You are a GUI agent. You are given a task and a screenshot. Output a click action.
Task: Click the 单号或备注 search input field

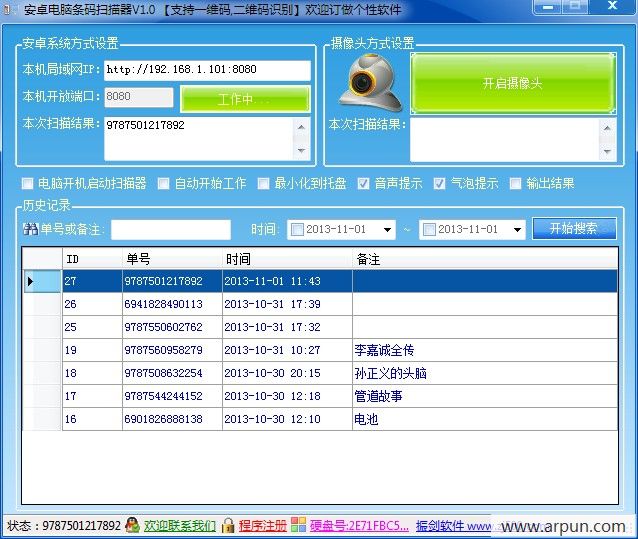click(170, 230)
